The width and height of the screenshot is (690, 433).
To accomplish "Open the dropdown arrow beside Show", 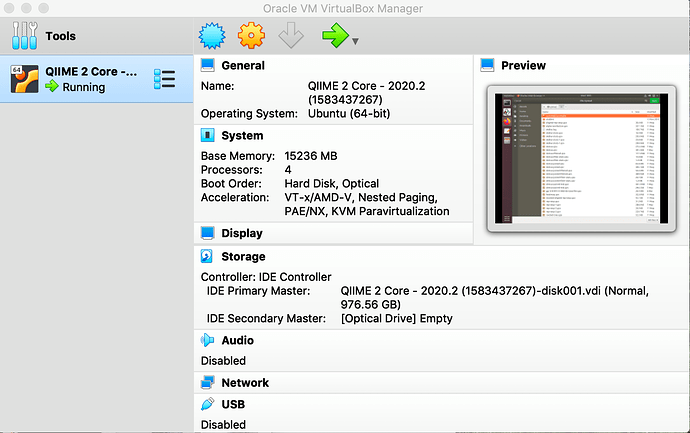I will (x=355, y=42).
